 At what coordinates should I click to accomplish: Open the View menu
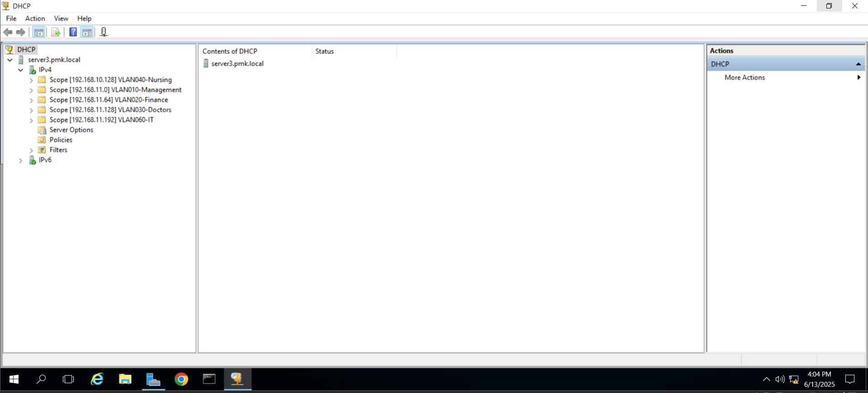tap(61, 19)
